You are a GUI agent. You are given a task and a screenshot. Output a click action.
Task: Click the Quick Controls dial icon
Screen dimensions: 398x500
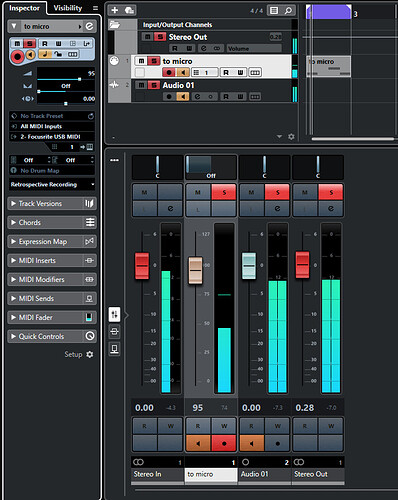90,336
